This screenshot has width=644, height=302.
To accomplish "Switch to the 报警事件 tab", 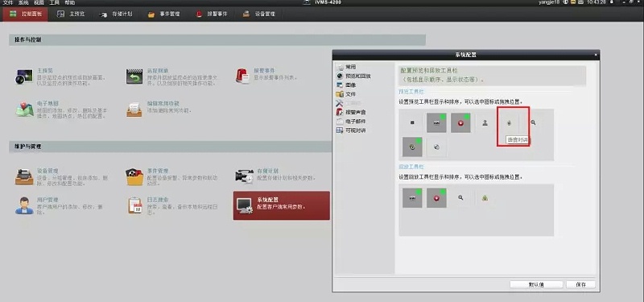I will (x=212, y=14).
